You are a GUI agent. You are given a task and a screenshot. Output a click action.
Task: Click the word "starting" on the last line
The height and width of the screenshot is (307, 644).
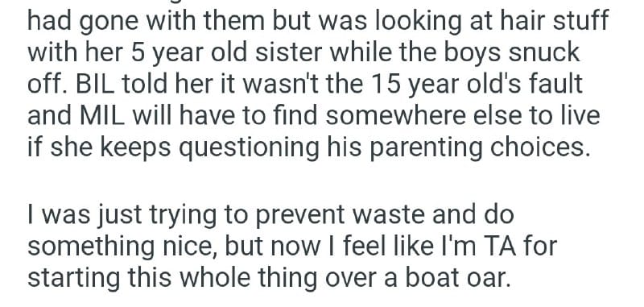[74, 278]
